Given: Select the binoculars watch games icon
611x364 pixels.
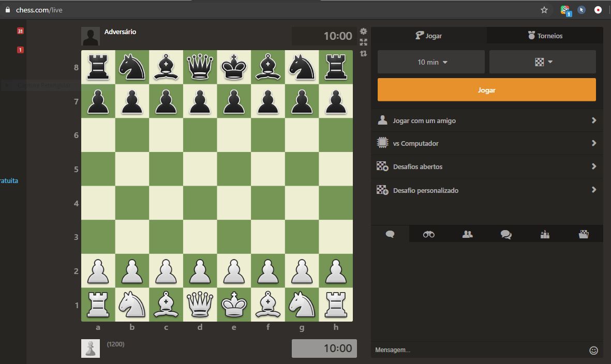Looking at the screenshot, I should [x=428, y=234].
